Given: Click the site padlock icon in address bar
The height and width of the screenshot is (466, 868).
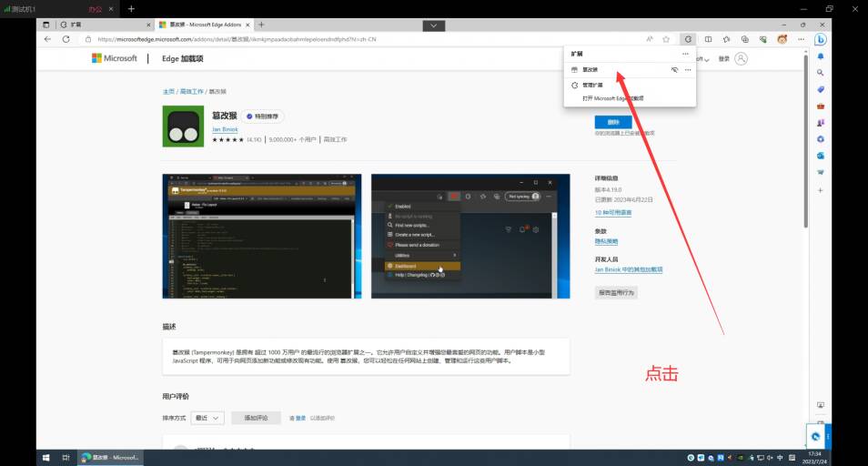Looking at the screenshot, I should (88, 39).
